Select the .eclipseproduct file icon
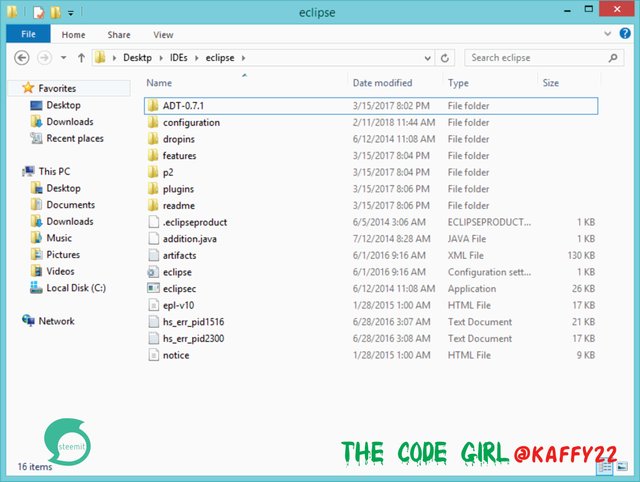The width and height of the screenshot is (640, 482). point(153,222)
